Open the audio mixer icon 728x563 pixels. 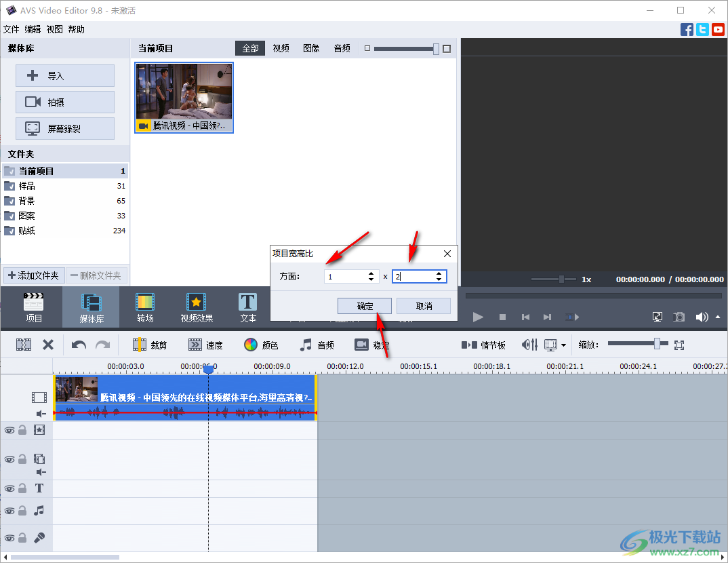pyautogui.click(x=529, y=345)
